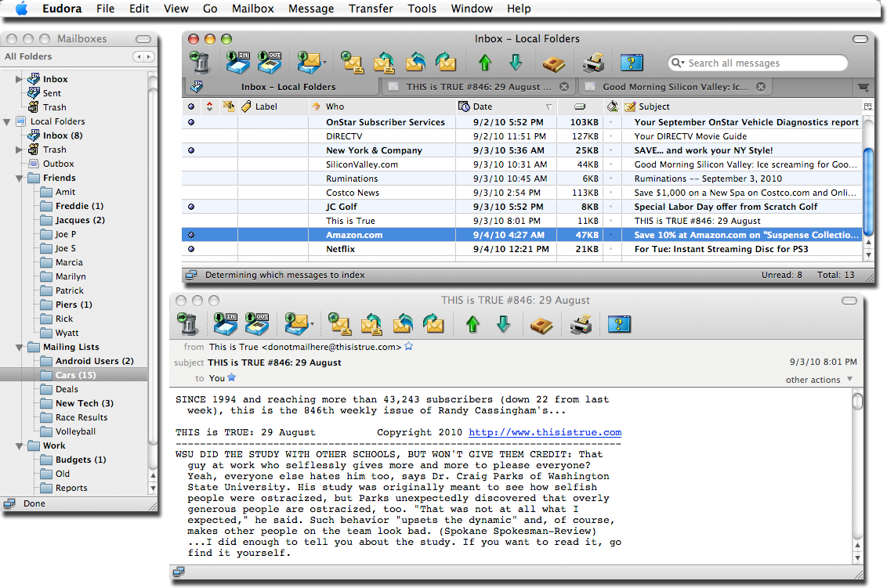Open the address book in message window toolbar
The image size is (887, 588).
541,325
